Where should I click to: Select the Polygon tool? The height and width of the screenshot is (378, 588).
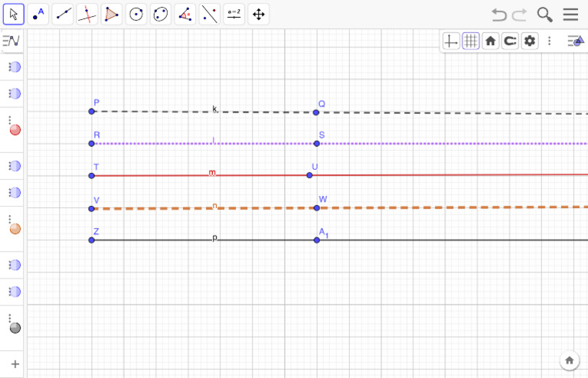point(111,15)
